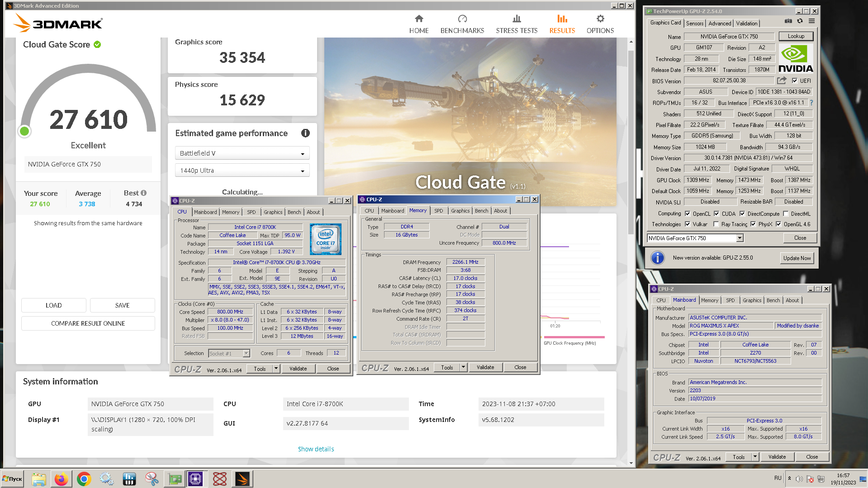Image resolution: width=868 pixels, height=488 pixels.
Task: Open GPU-Z hamburger menu
Action: 812,21
